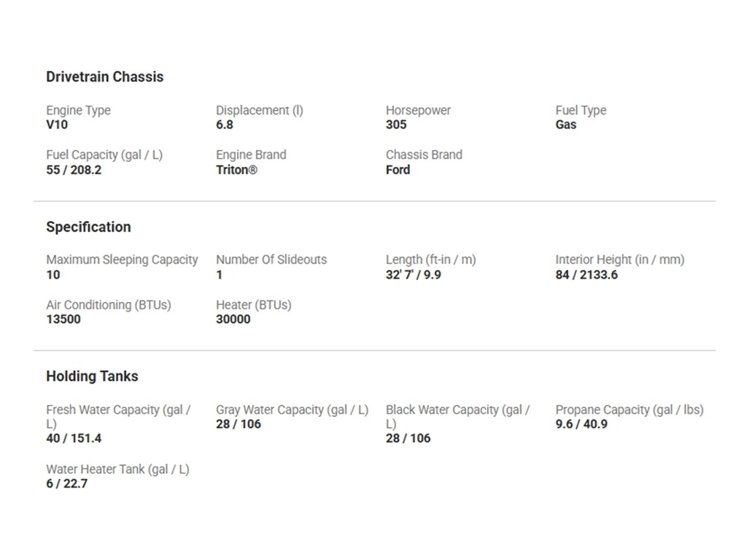Select the Water Heater Tank value 6 / 22.7
Screen dimensions: 747x560
[x=66, y=483]
